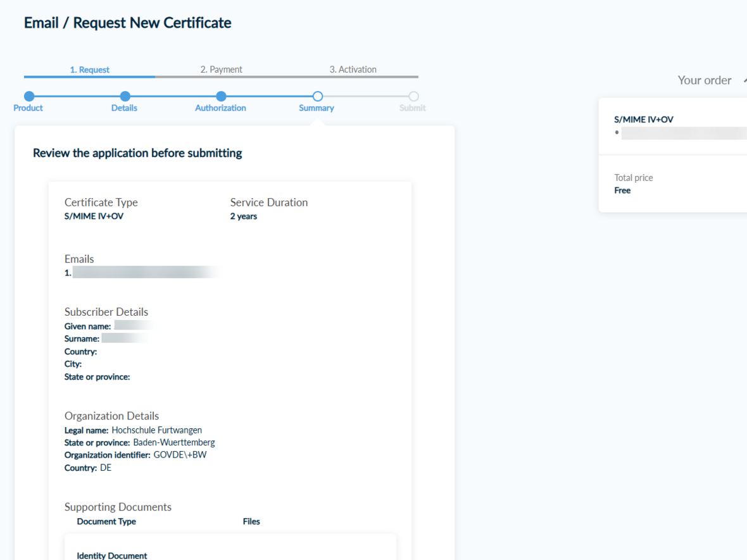Open the 1. Request tab
This screenshot has width=747, height=560.
click(x=89, y=70)
